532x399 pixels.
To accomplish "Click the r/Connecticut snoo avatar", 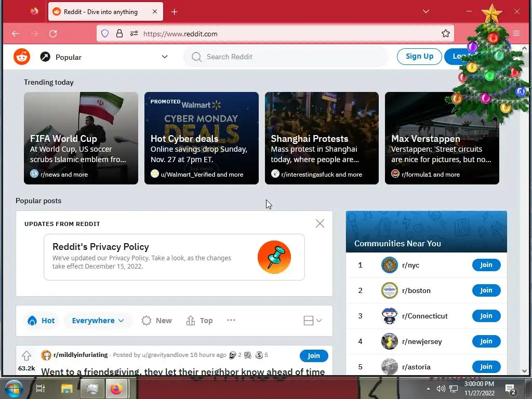I will 390,316.
